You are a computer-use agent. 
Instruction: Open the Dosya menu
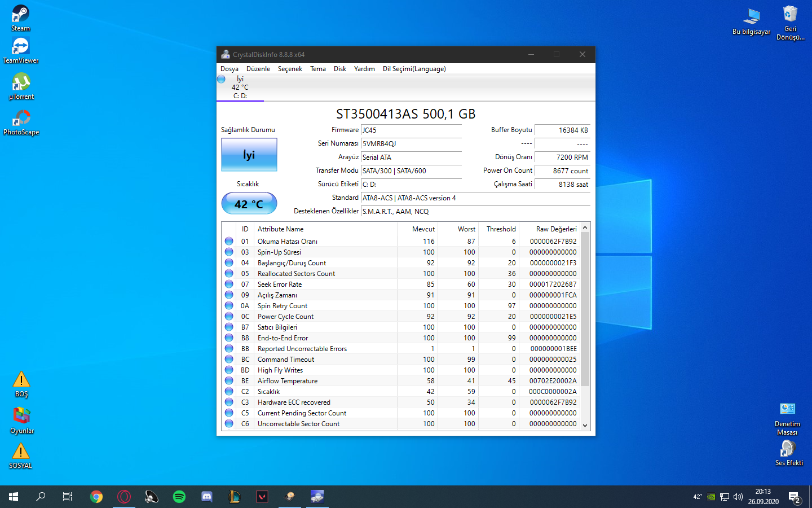tap(230, 69)
